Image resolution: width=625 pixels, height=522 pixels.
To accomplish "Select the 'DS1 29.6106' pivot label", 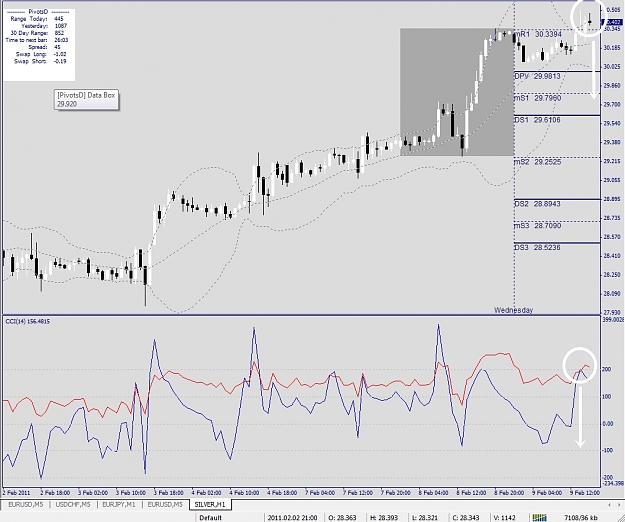I will (537, 120).
